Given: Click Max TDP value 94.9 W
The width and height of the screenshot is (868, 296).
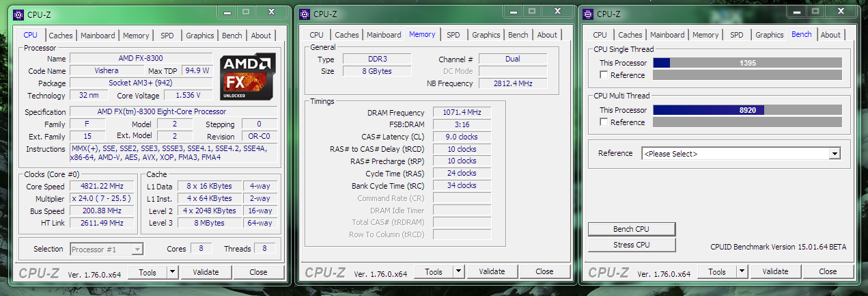Looking at the screenshot, I should click(197, 71).
